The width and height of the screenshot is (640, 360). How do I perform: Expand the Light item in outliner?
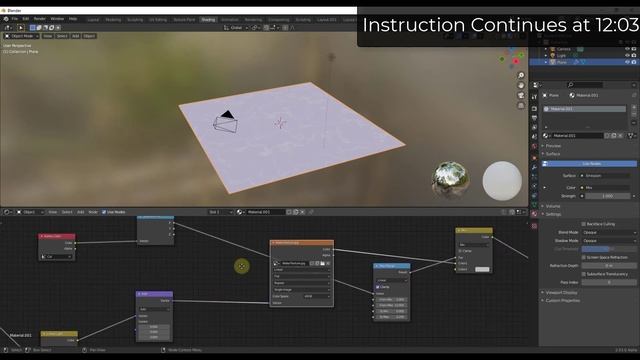546,56
